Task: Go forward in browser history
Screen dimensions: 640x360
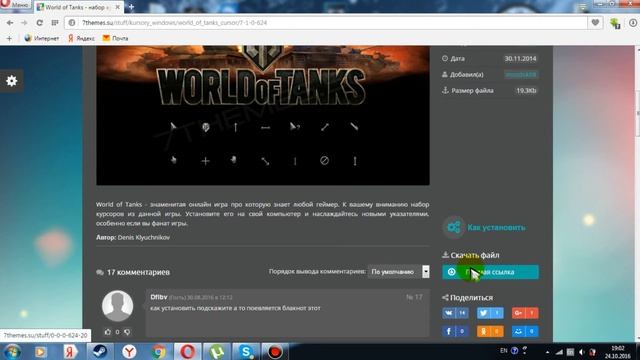Action: 24,23
